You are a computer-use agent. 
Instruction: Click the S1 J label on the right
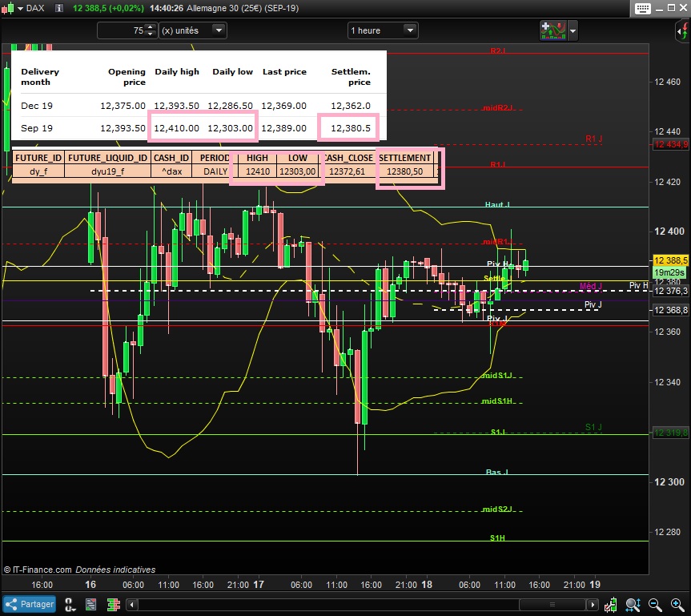tap(593, 427)
